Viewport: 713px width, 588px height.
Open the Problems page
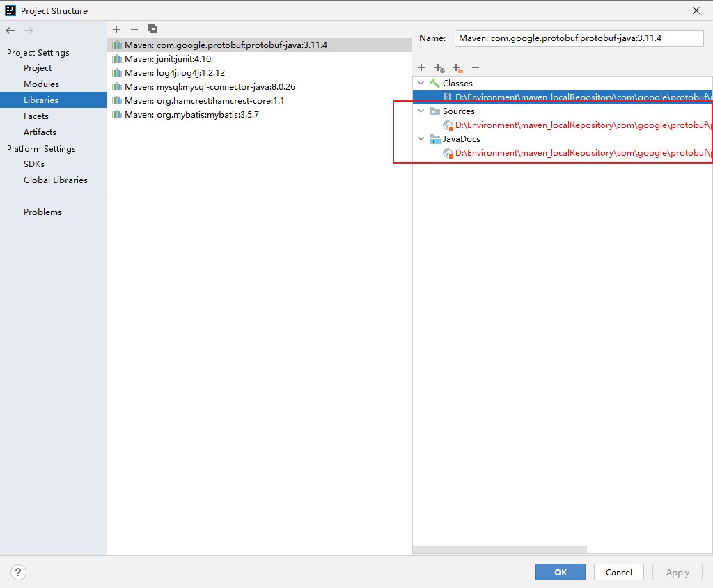coord(42,212)
